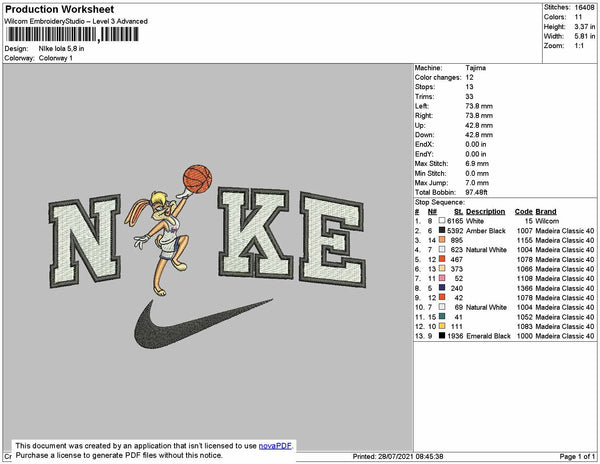Click the 'Colorway 1' value
The image size is (600, 464).
(x=55, y=58)
